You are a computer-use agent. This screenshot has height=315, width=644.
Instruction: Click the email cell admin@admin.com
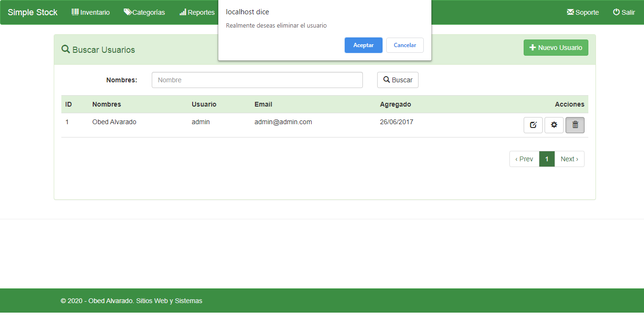coord(283,122)
